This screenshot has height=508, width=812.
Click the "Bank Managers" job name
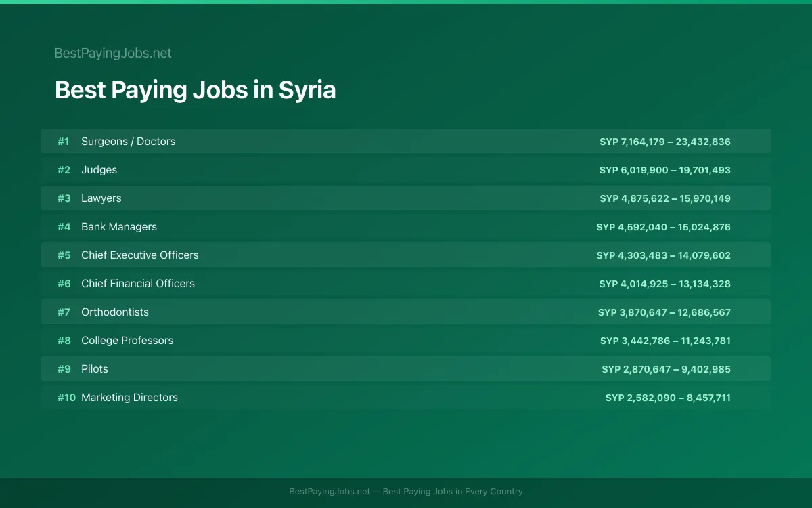pyautogui.click(x=119, y=227)
